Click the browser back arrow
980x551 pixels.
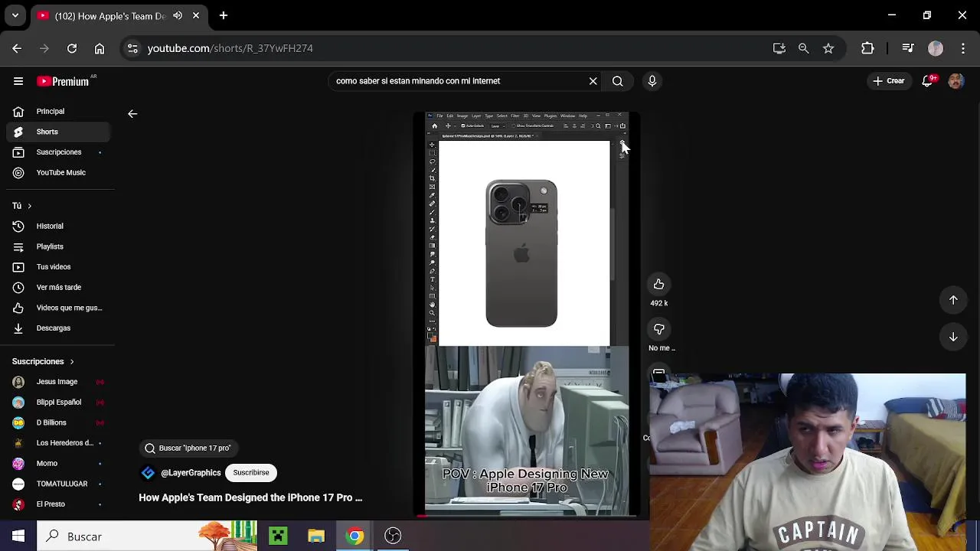point(17,48)
